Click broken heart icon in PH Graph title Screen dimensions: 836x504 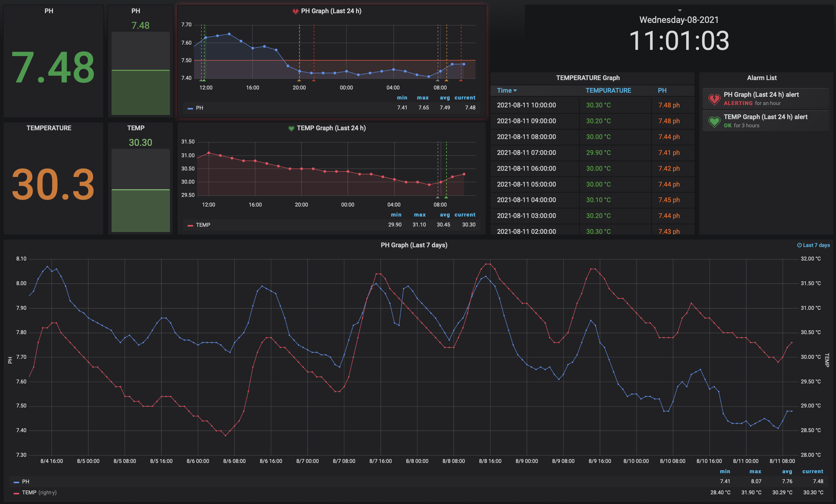click(x=295, y=11)
